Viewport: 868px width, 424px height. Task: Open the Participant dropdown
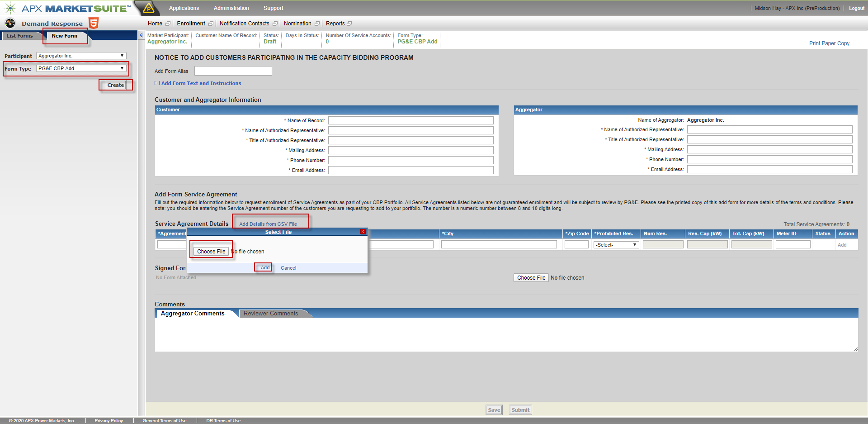81,56
